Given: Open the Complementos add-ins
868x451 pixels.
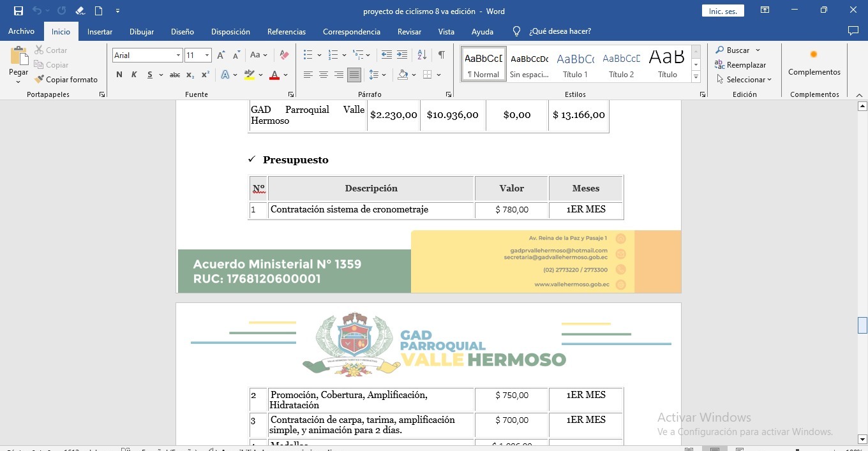Looking at the screenshot, I should click(x=814, y=64).
